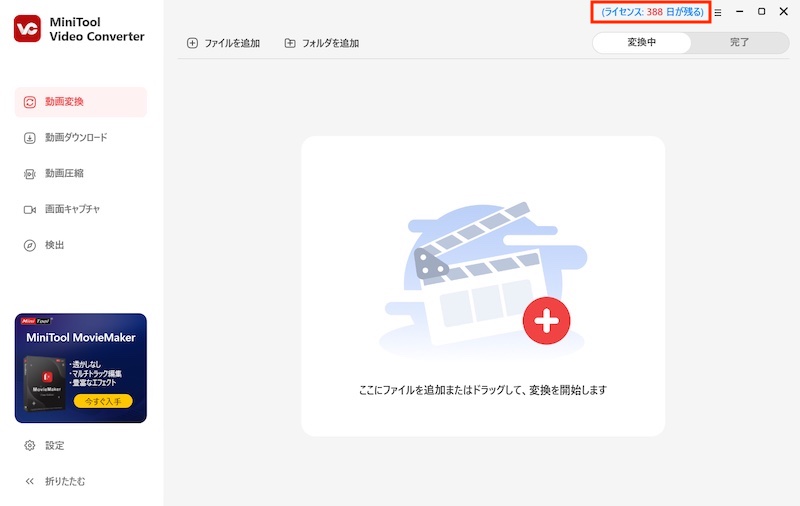
Task: Click the 動画変換 sidebar icon
Action: (x=29, y=101)
